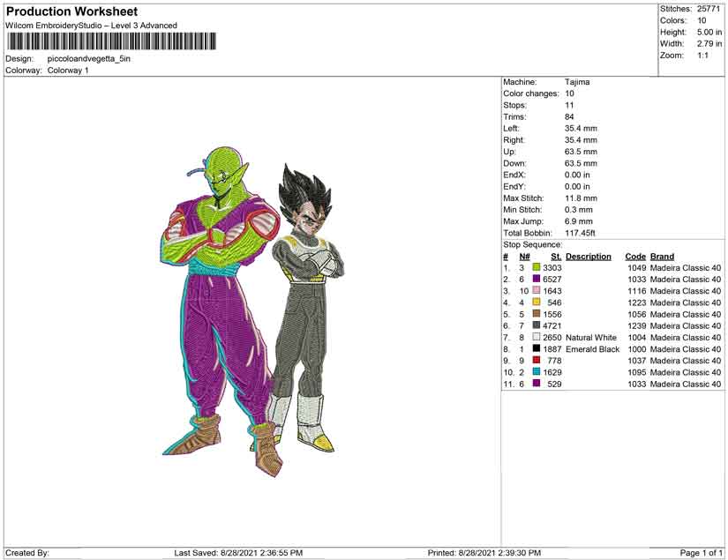Click the 'St.' column header
This screenshot has height=560, width=728.
click(556, 257)
